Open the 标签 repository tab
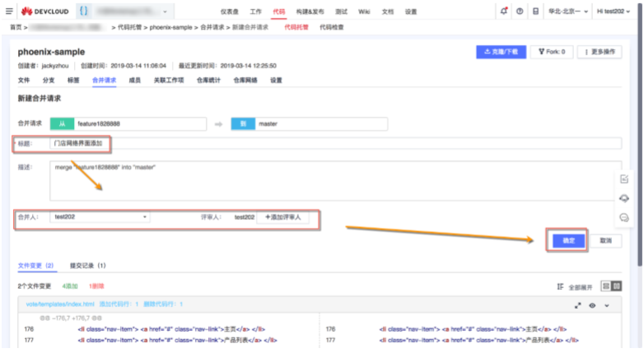644x353 pixels. point(73,80)
